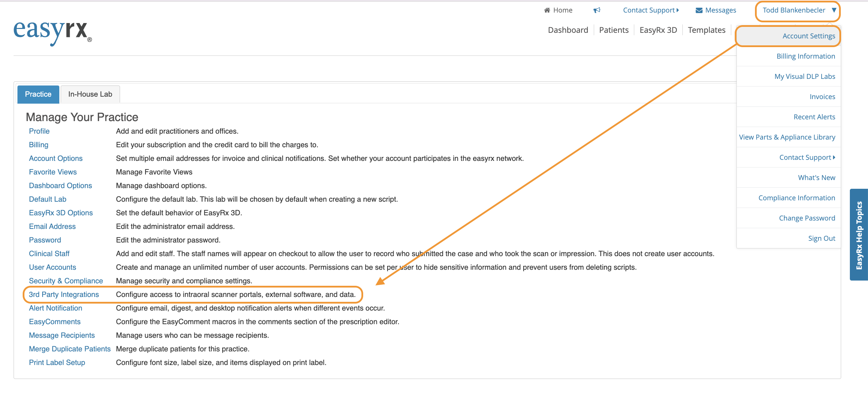Open the Dashboard nav item
868x395 pixels.
pyautogui.click(x=568, y=30)
